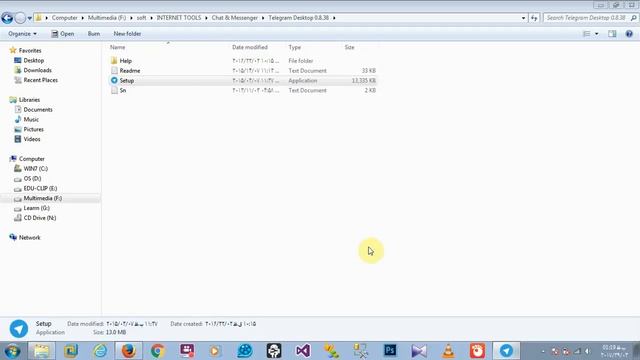The width and height of the screenshot is (640, 360).
Task: Open Telegram from the taskbar
Action: [x=506, y=351]
